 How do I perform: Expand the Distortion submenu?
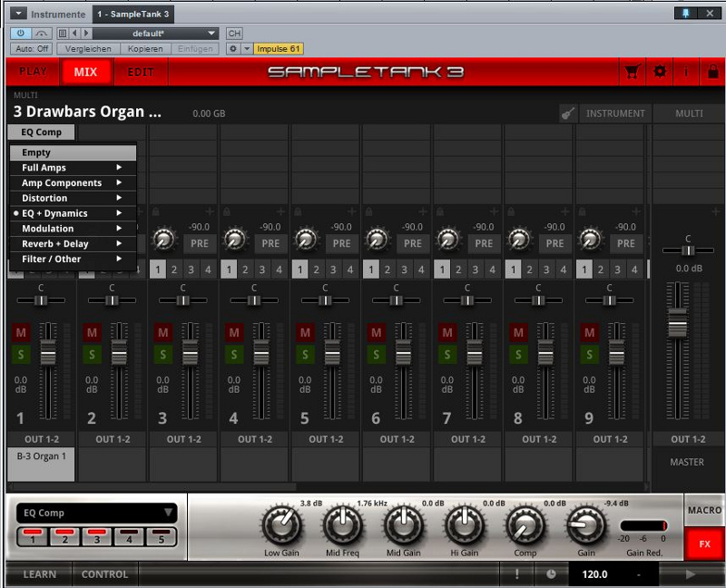(x=74, y=198)
